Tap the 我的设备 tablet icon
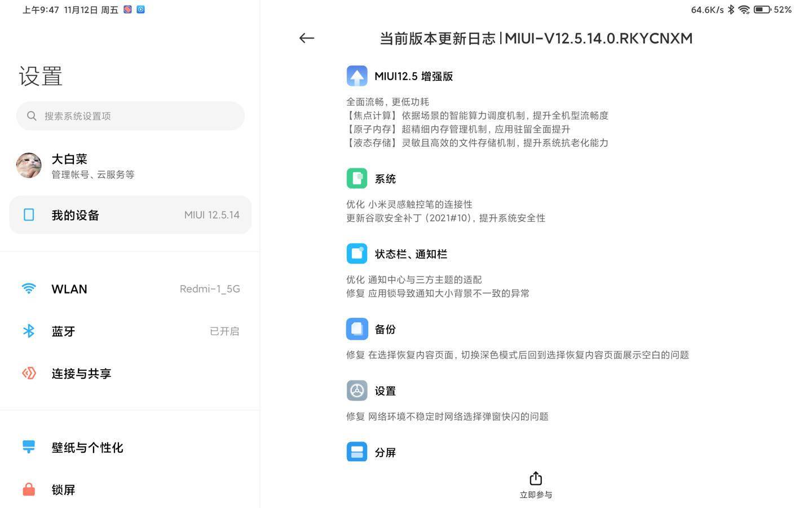The width and height of the screenshot is (812, 508). 29,214
